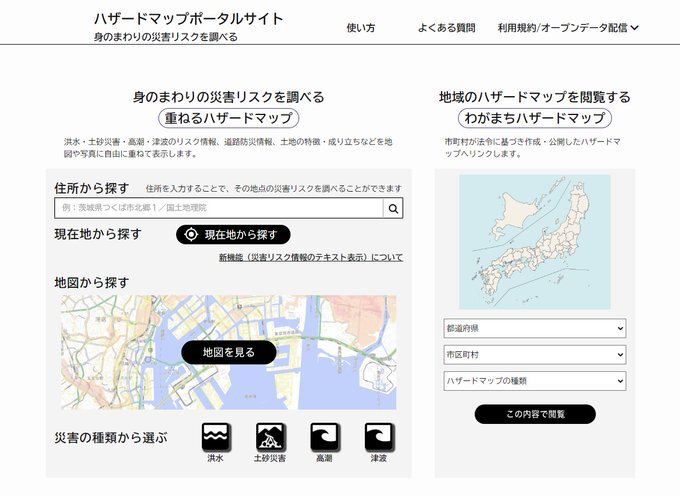The height and width of the screenshot is (496, 680).
Task: Open the 使い方 menu item
Action: click(x=360, y=28)
